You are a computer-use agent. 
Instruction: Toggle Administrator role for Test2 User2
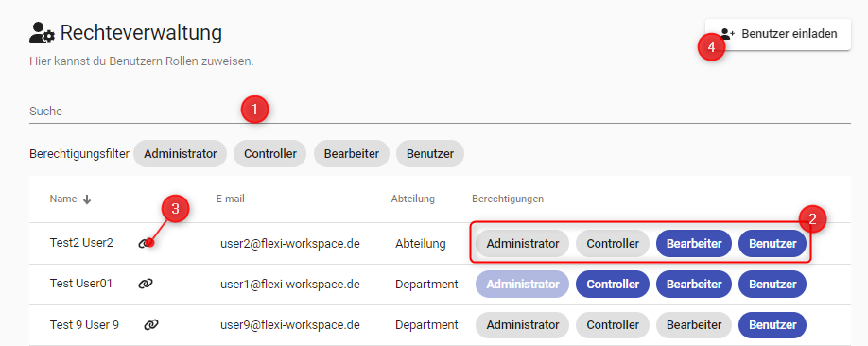coord(523,244)
